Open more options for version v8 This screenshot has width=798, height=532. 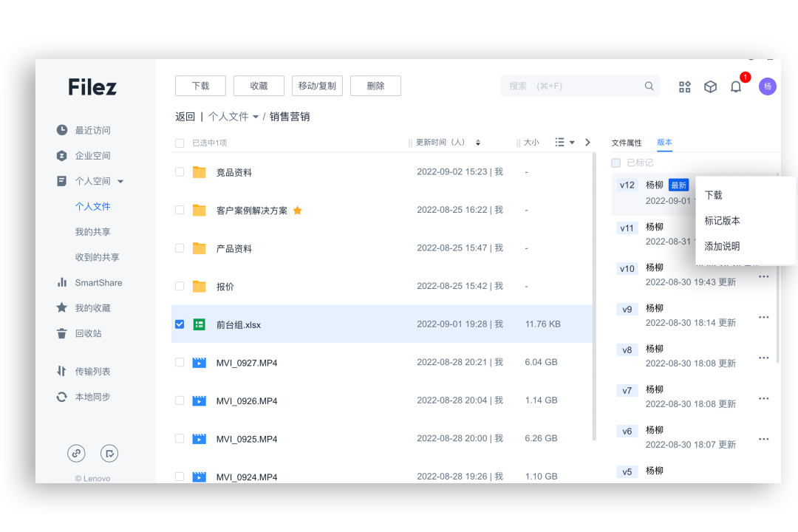[x=763, y=358]
